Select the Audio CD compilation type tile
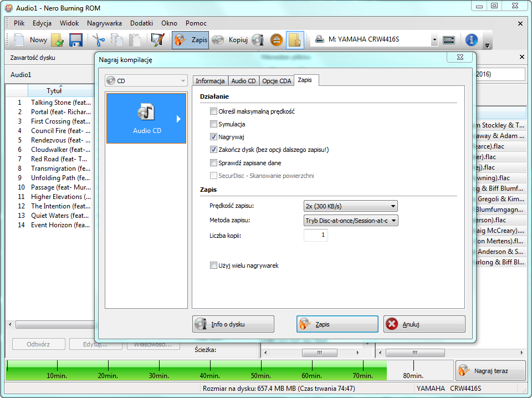The width and height of the screenshot is (532, 398). pyautogui.click(x=146, y=119)
